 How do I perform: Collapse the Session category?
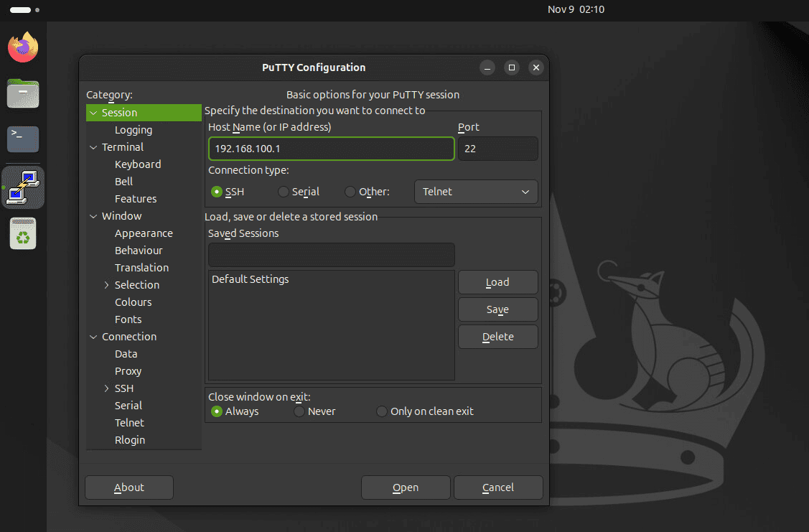pos(94,113)
